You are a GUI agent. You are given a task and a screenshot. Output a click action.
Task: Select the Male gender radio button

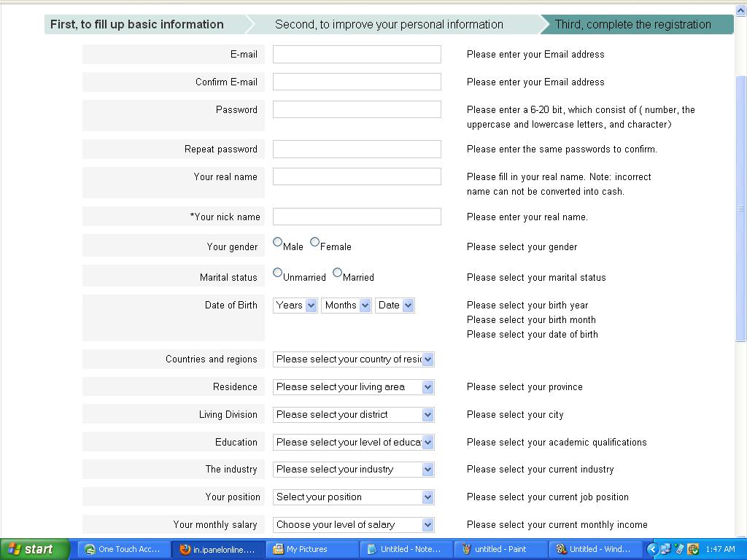pyautogui.click(x=277, y=242)
